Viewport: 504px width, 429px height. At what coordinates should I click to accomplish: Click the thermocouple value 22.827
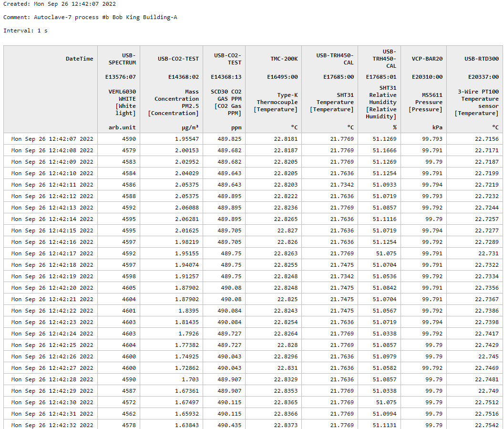pos(287,230)
